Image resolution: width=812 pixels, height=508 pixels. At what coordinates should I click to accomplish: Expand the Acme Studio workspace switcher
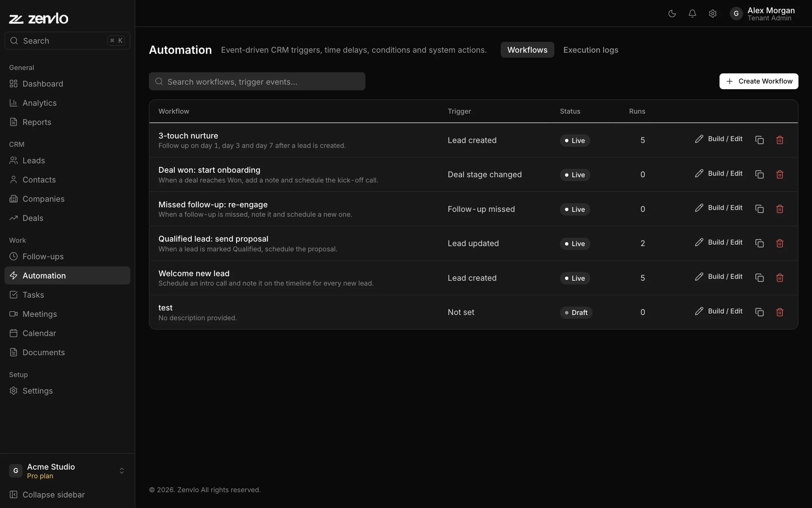click(x=67, y=471)
